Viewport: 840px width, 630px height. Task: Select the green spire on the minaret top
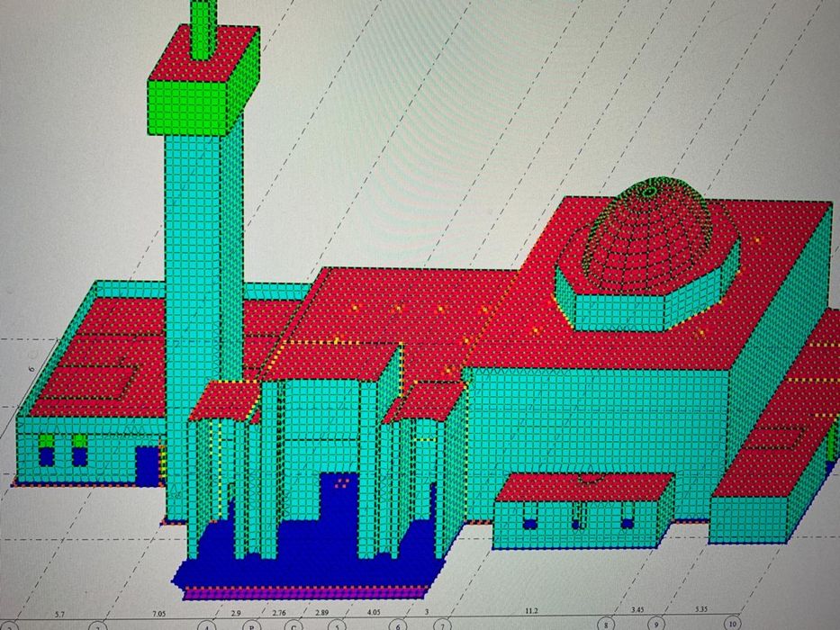pyautogui.click(x=203, y=30)
